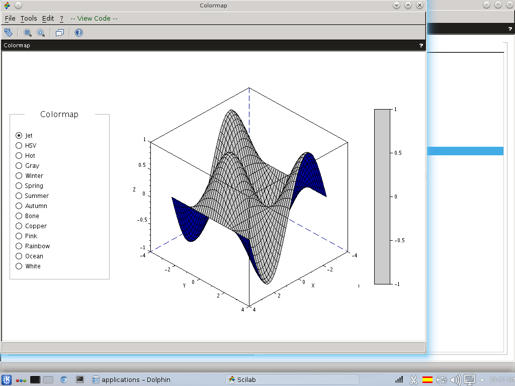Open the File menu
Screen dimensions: 515x386
point(10,19)
